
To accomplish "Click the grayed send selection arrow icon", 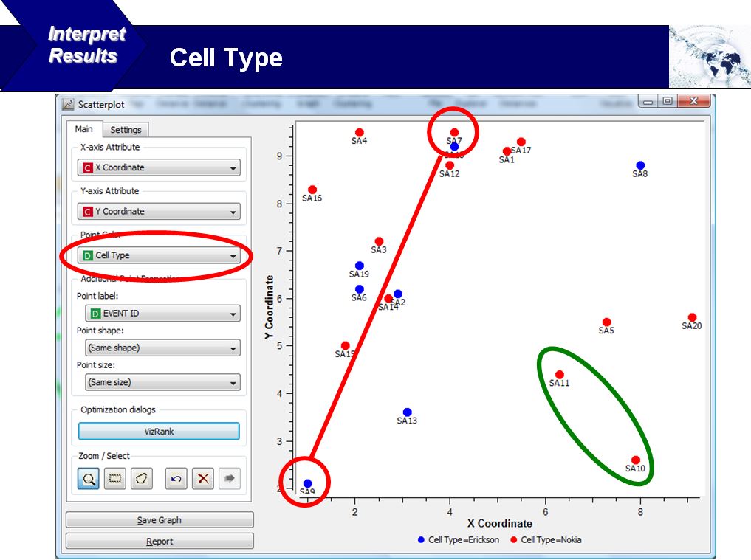I will 229,478.
